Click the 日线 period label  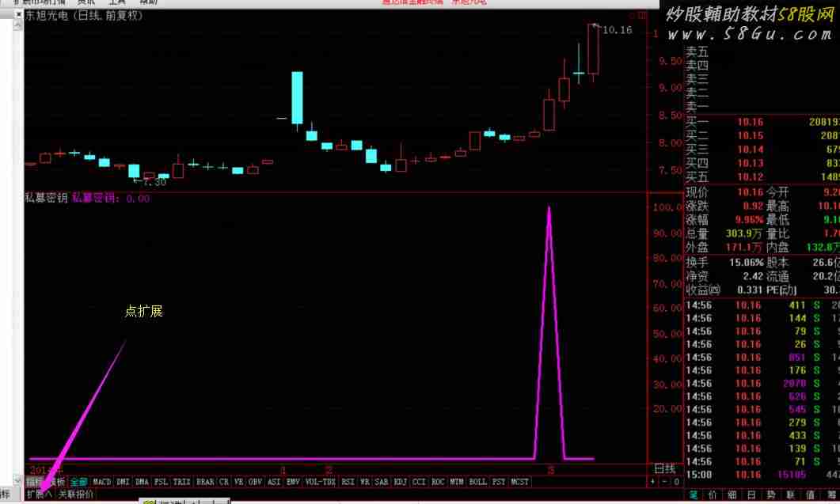pos(665,468)
